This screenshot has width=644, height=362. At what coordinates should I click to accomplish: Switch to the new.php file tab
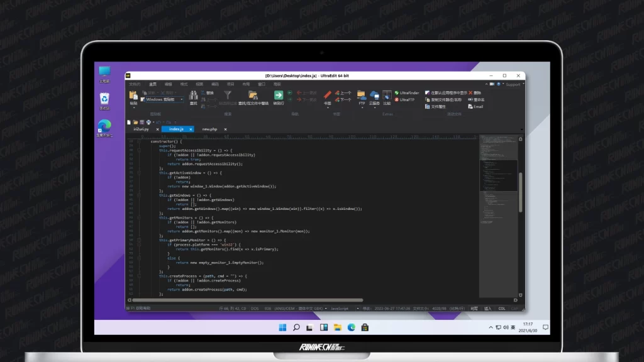(x=209, y=129)
